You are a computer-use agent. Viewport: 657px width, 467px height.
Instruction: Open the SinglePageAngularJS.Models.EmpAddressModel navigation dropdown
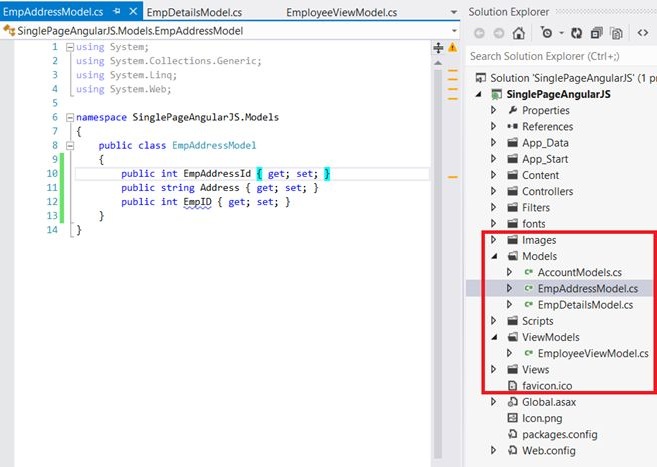(x=454, y=31)
